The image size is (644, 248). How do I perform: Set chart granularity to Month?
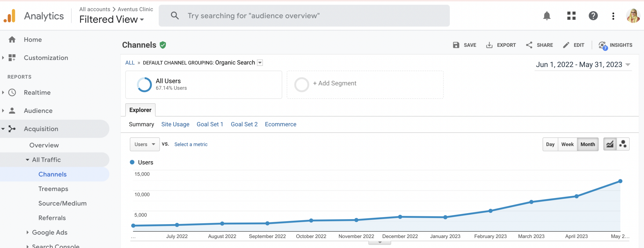tap(588, 144)
